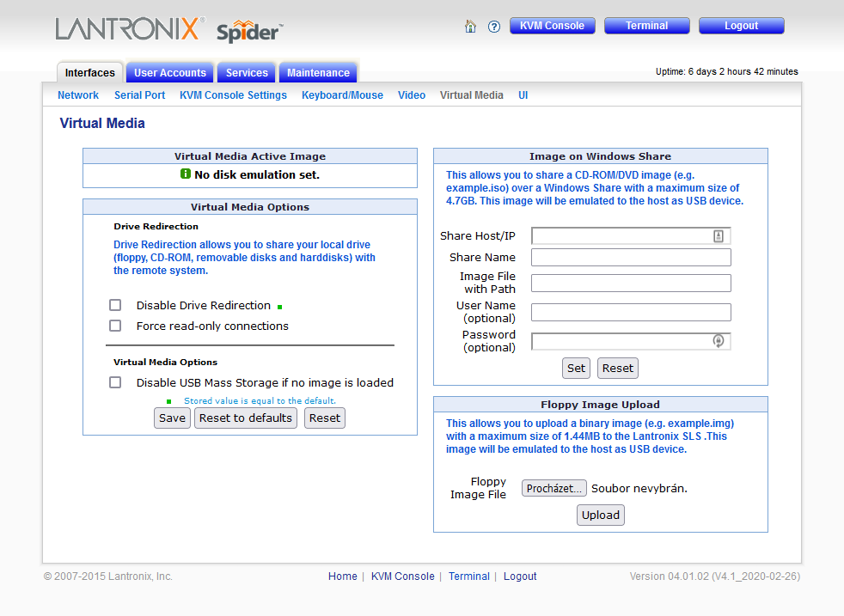
Task: Click the Reset to defaults button
Action: (x=247, y=418)
